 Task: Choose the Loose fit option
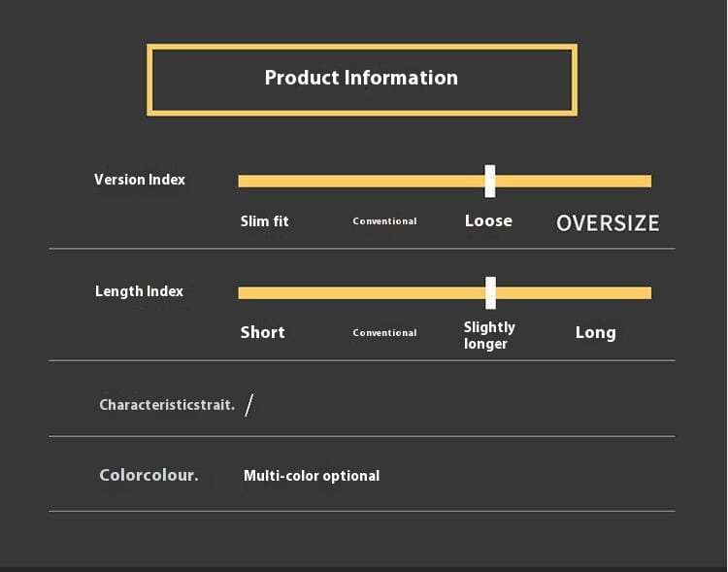click(488, 221)
